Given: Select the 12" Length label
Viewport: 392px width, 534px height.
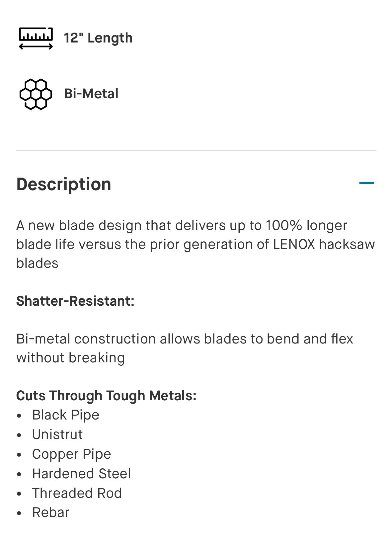Looking at the screenshot, I should click(x=98, y=38).
